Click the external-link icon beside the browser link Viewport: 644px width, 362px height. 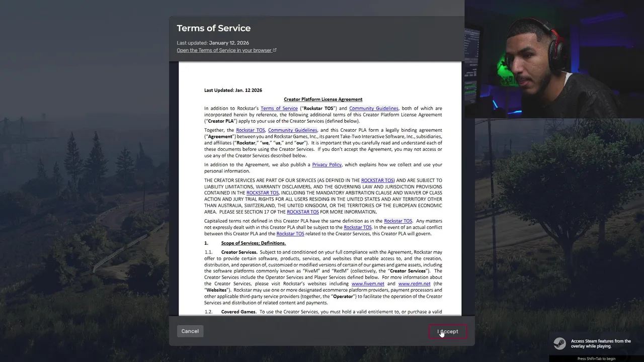point(275,50)
